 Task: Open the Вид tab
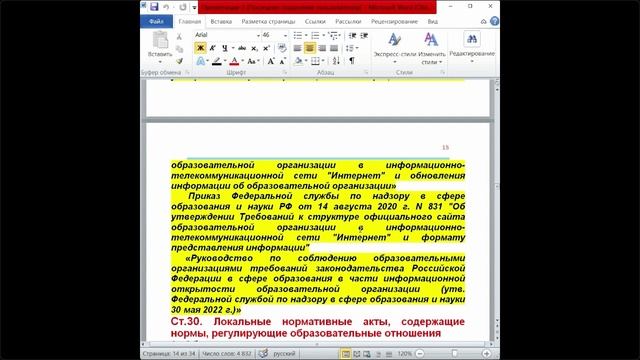click(433, 21)
